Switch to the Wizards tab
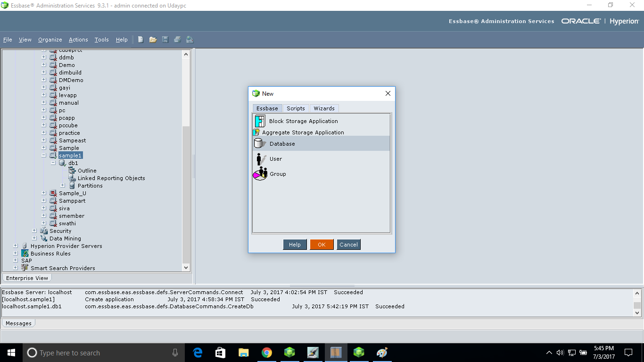Viewport: 644px width, 362px height. point(324,108)
